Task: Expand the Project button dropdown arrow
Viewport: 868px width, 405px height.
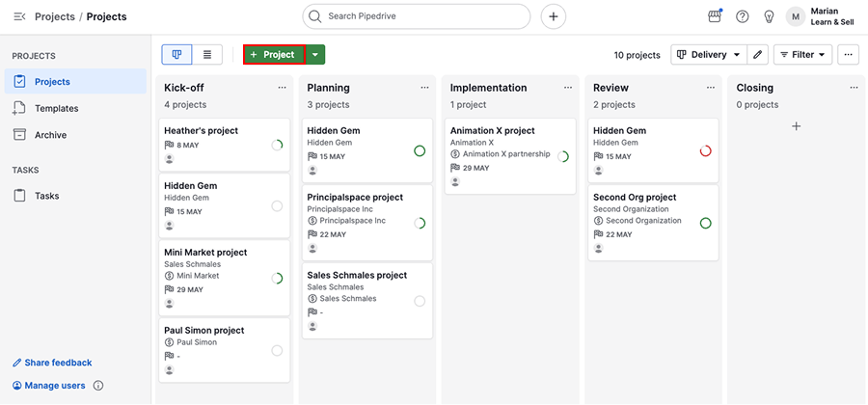Action: (315, 55)
